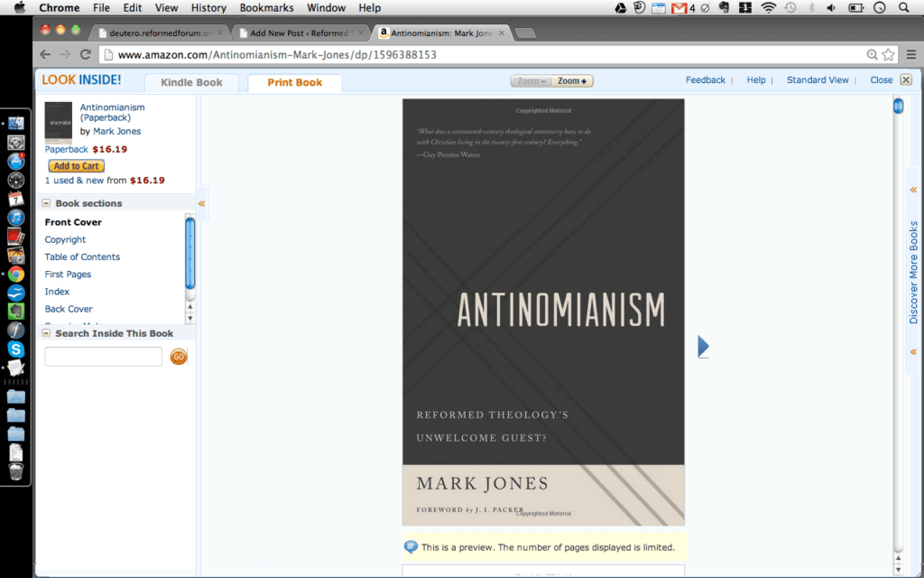Select Front Cover section

click(73, 222)
